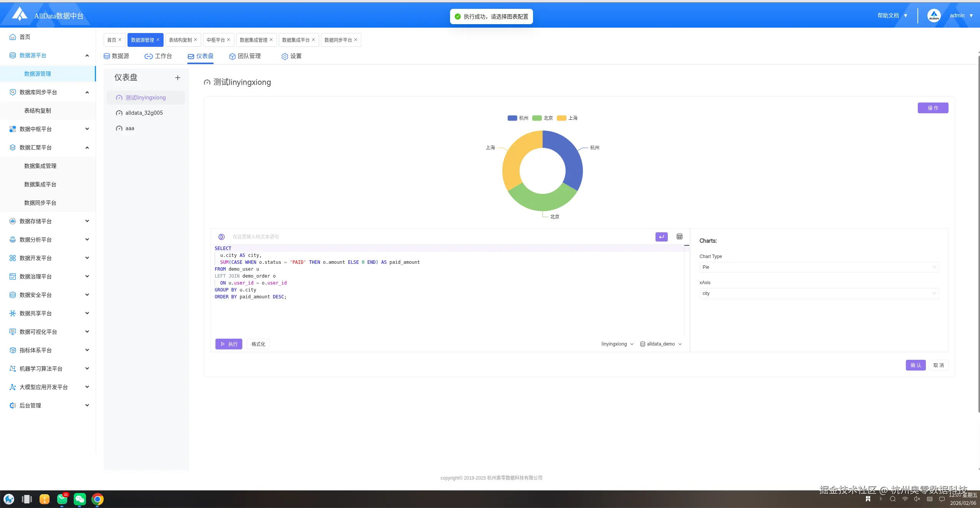Close the 数据同步平台 tab with X
The height and width of the screenshot is (508, 980).
click(356, 40)
